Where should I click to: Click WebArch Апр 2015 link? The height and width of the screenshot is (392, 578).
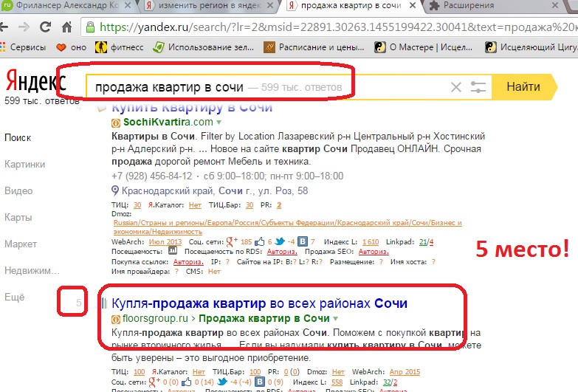pos(405,372)
